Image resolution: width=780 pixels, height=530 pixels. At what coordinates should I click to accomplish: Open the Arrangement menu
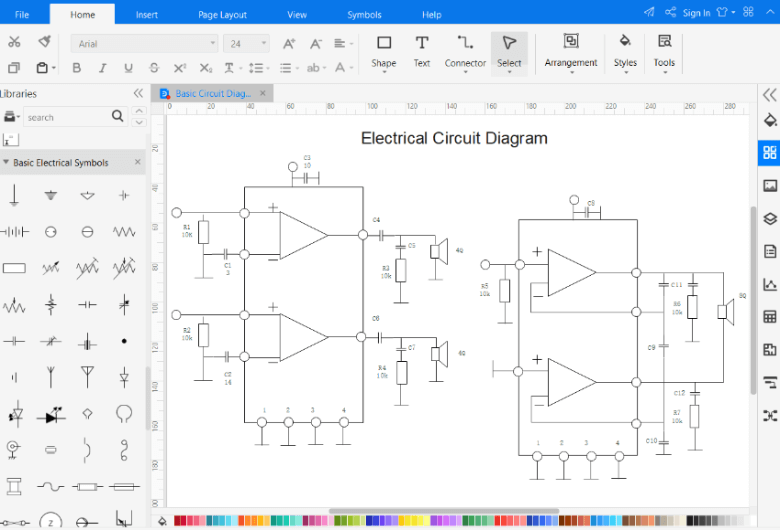click(571, 53)
